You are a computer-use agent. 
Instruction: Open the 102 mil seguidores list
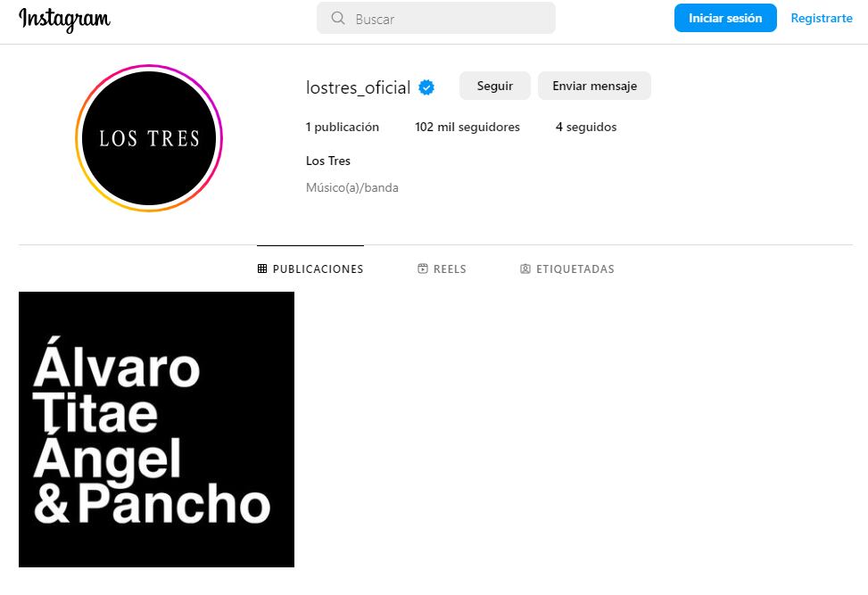click(467, 127)
